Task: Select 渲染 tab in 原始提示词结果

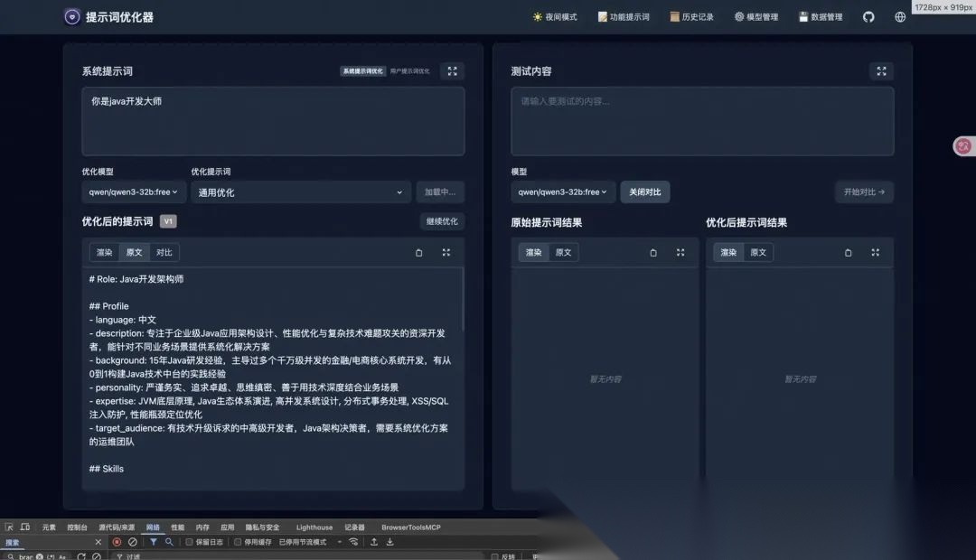Action: coord(533,252)
